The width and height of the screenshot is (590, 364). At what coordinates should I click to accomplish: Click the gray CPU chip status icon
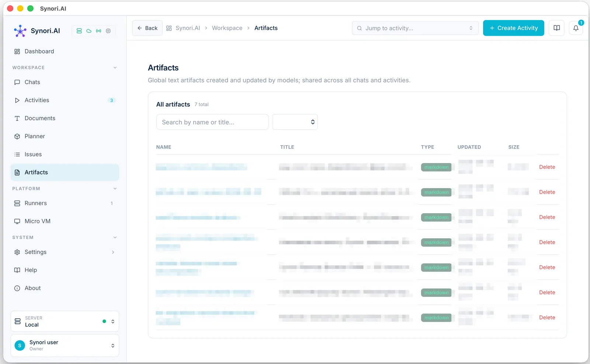point(108,31)
